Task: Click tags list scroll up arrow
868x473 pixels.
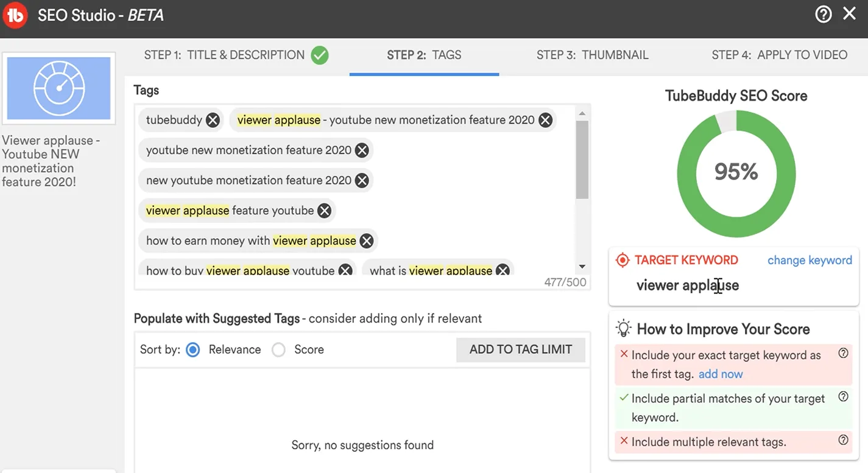Action: [582, 113]
